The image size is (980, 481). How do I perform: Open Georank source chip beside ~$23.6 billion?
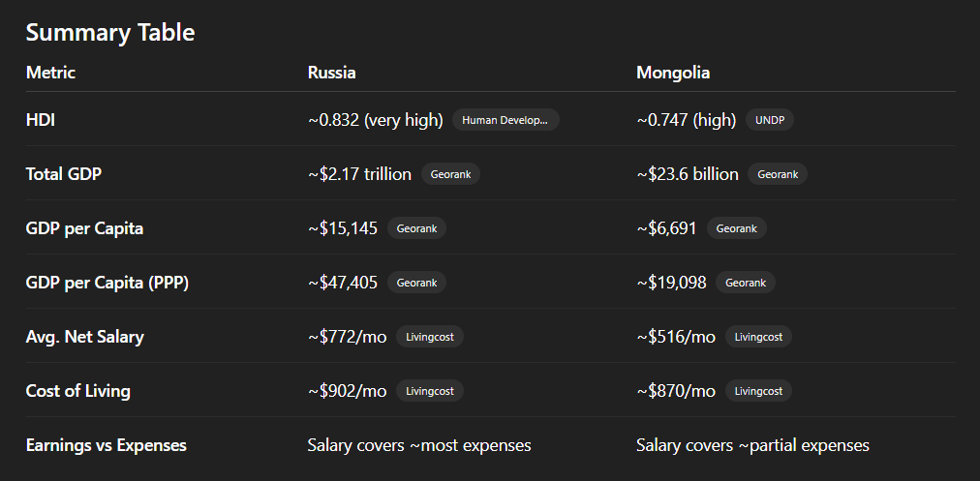(x=778, y=174)
